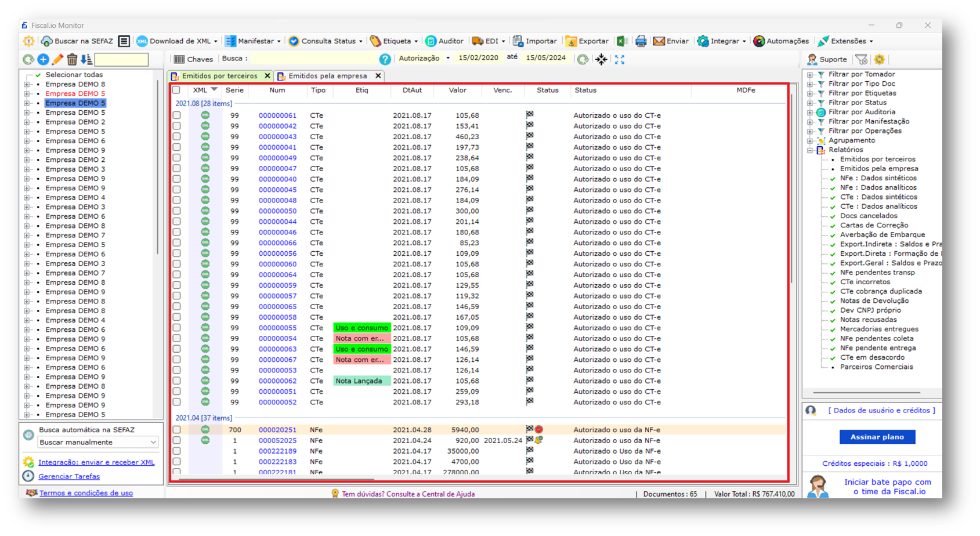The height and width of the screenshot is (536, 980).
Task: Export to Excel via the green icon
Action: click(x=622, y=41)
